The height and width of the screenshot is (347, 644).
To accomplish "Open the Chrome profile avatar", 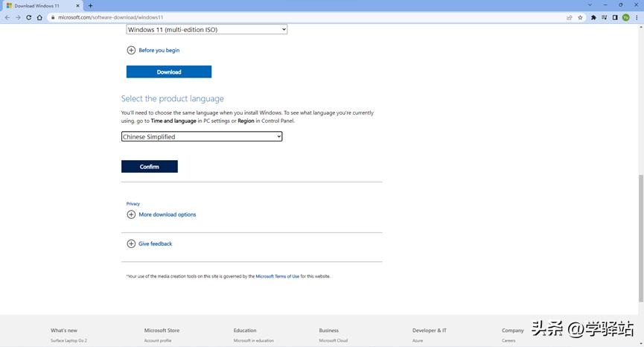I will click(x=626, y=17).
